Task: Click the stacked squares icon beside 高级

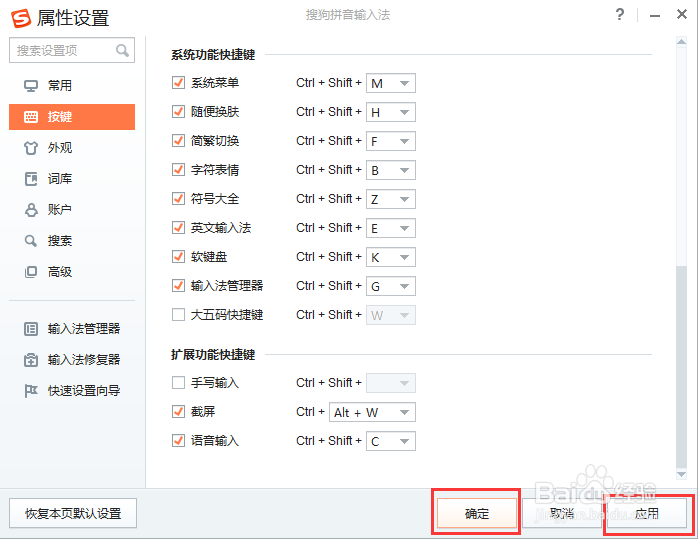Action: click(31, 272)
